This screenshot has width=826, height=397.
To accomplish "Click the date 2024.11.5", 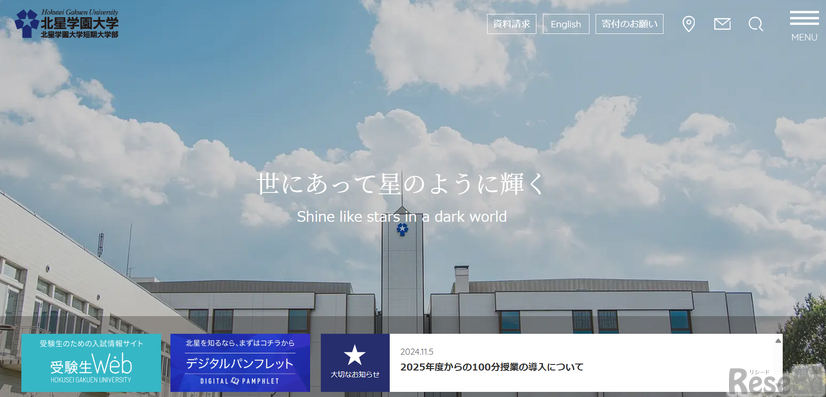I will [417, 352].
